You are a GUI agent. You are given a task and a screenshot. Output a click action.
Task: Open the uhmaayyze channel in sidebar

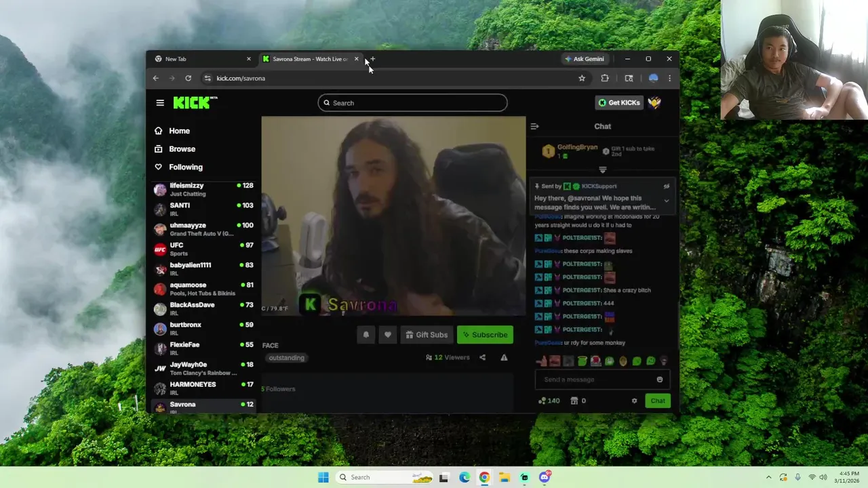(203, 229)
